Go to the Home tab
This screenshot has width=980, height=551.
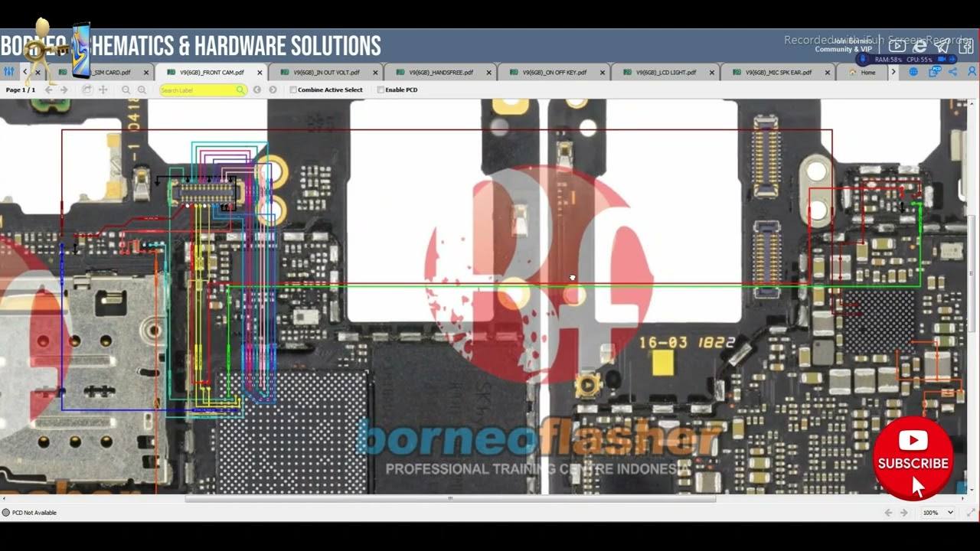coord(862,73)
